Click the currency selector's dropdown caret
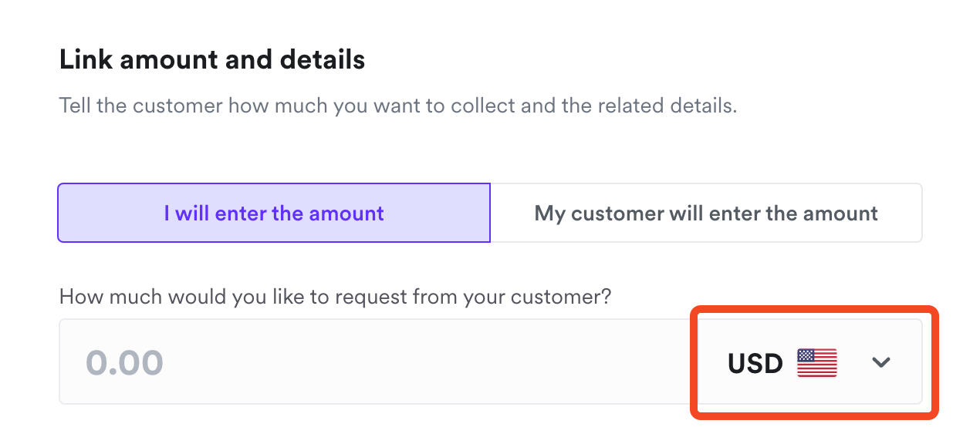980x427 pixels. [881, 362]
